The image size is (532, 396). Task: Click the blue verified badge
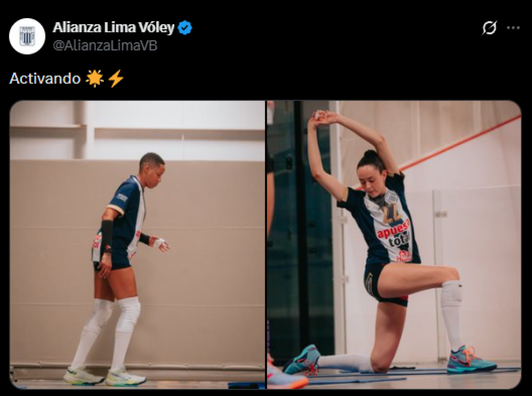point(185,28)
